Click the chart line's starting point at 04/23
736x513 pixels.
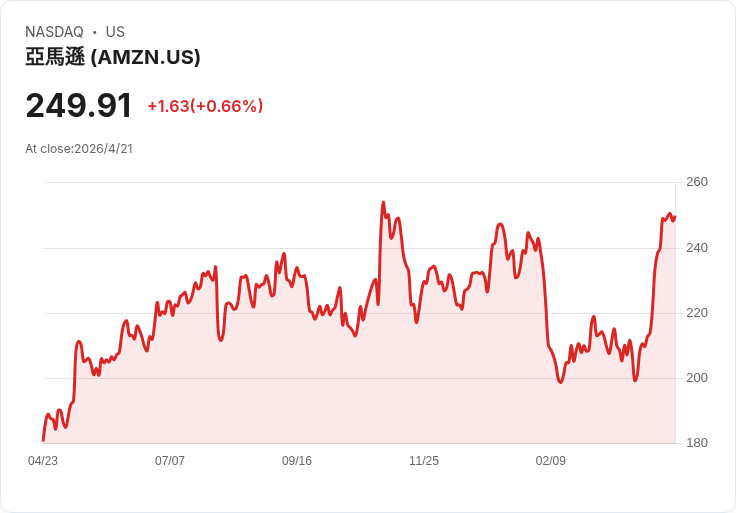pyautogui.click(x=44, y=441)
